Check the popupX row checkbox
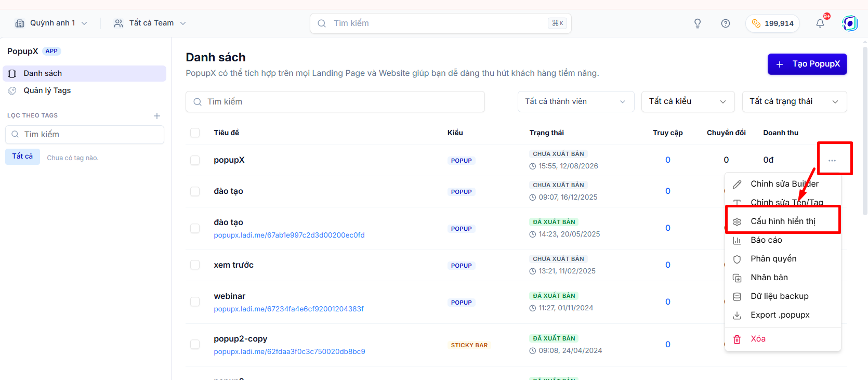 tap(195, 160)
